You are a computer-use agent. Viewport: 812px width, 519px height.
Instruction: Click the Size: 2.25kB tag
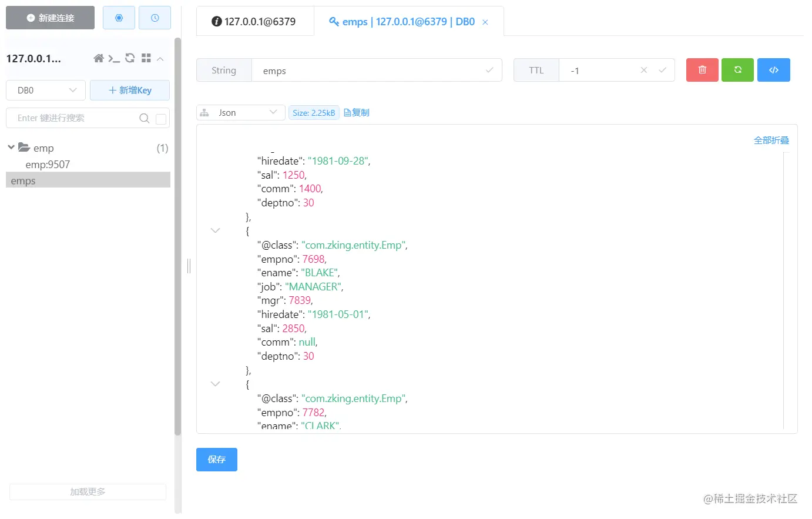[x=314, y=113]
